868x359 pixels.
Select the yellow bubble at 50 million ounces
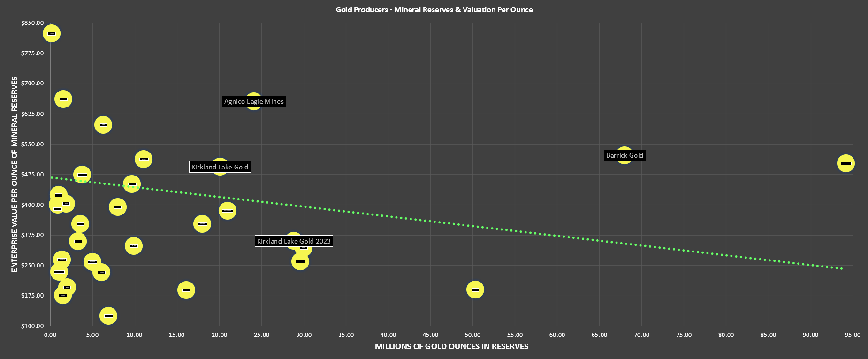475,290
